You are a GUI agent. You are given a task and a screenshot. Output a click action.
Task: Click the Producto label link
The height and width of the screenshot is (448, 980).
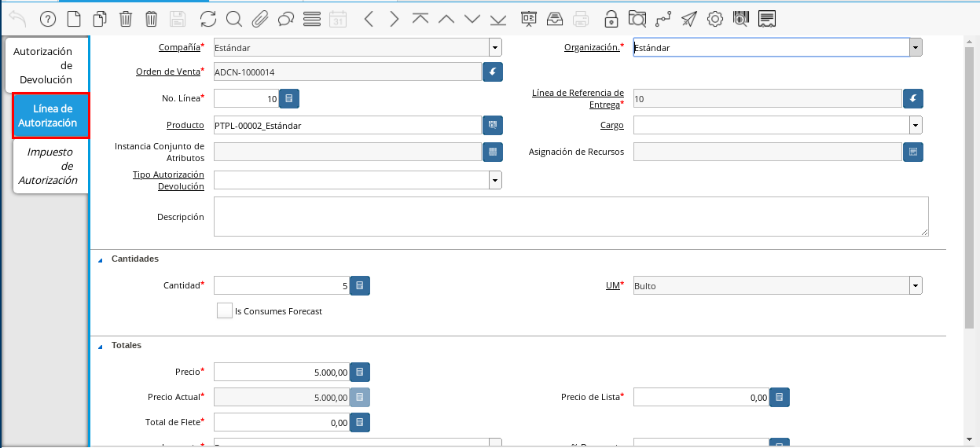185,125
